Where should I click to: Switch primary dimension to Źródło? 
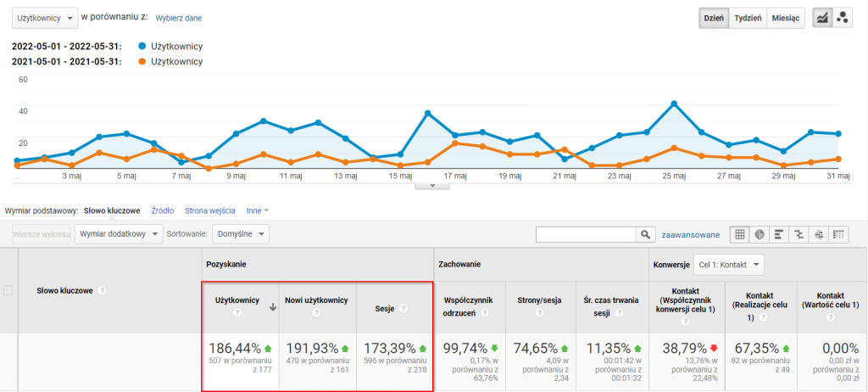pyautogui.click(x=163, y=210)
